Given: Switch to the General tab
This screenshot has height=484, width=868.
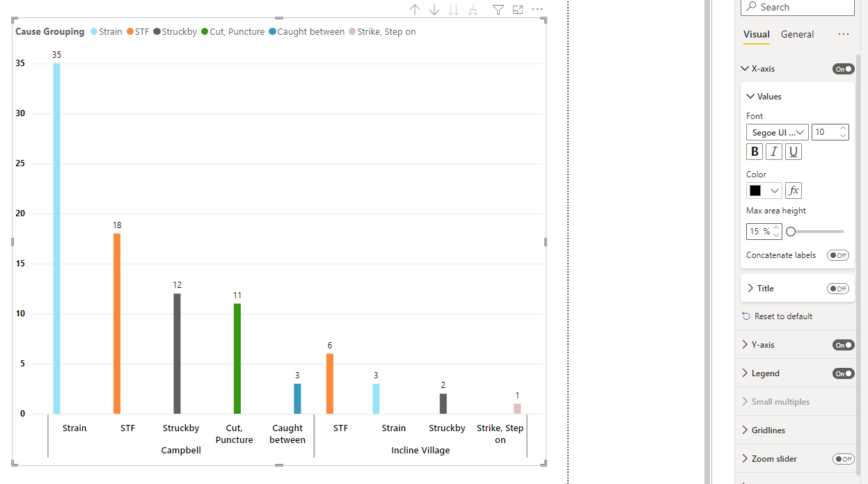Looking at the screenshot, I should [x=797, y=34].
